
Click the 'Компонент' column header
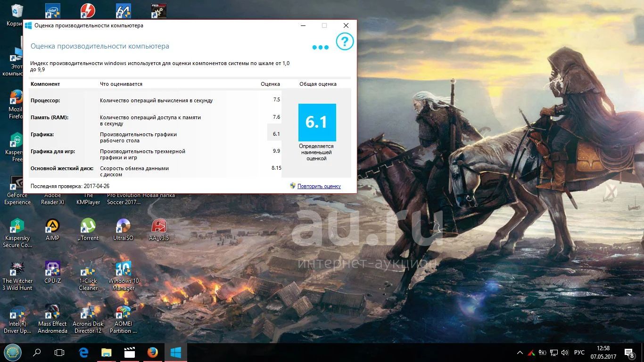click(45, 84)
